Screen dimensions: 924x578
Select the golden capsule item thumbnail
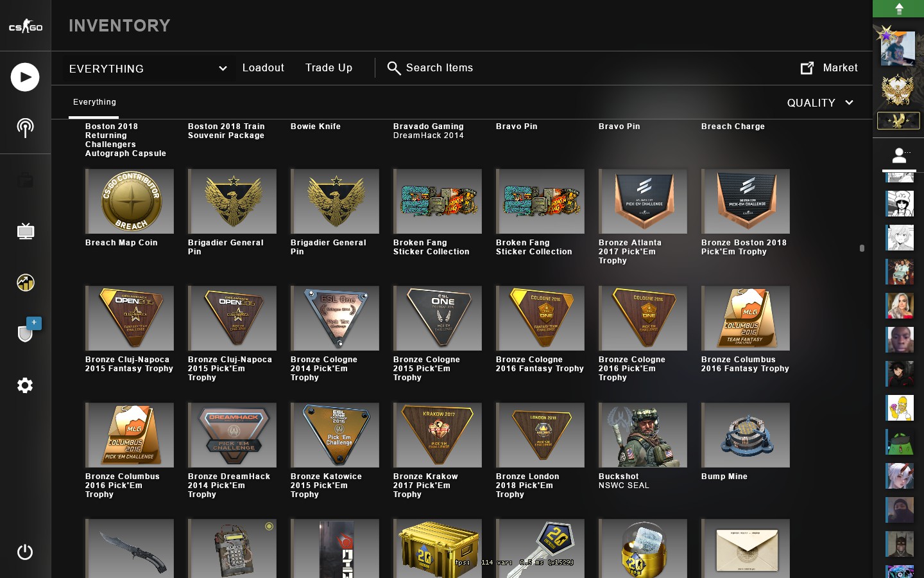point(642,548)
